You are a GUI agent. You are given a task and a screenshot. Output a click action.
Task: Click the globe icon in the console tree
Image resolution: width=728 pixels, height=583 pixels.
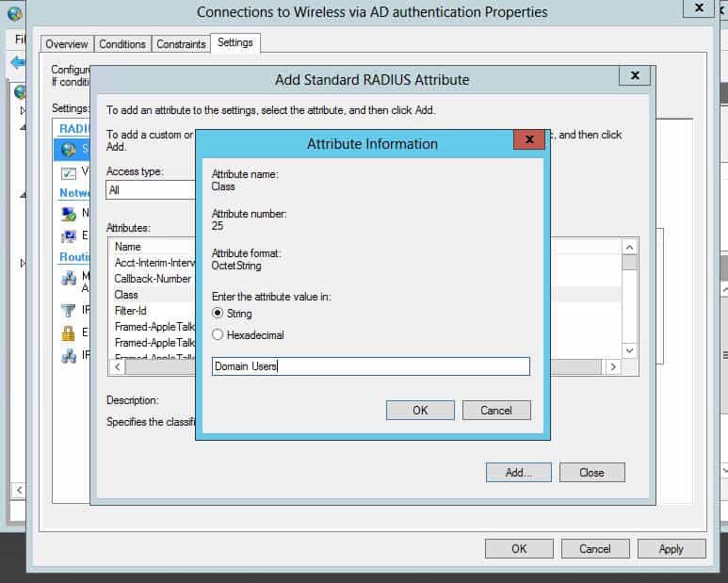19,92
